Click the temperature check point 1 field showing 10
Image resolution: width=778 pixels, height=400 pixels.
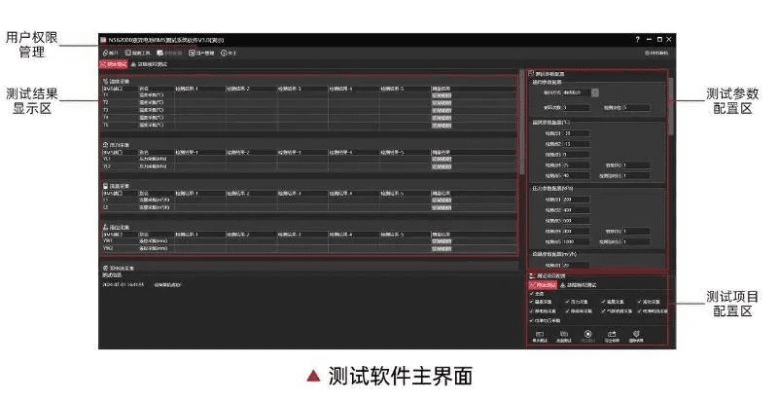[576, 133]
